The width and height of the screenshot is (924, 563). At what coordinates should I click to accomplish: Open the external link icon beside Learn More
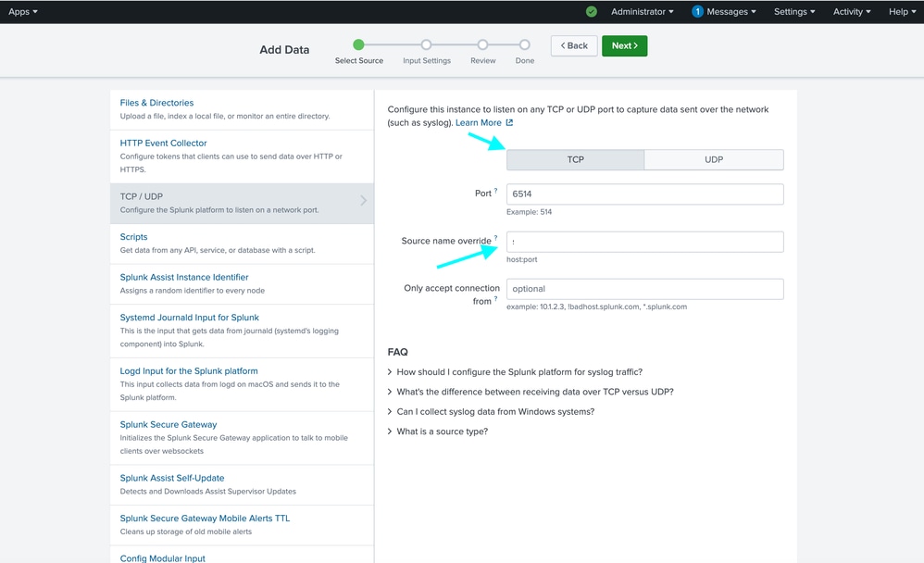[x=510, y=122]
